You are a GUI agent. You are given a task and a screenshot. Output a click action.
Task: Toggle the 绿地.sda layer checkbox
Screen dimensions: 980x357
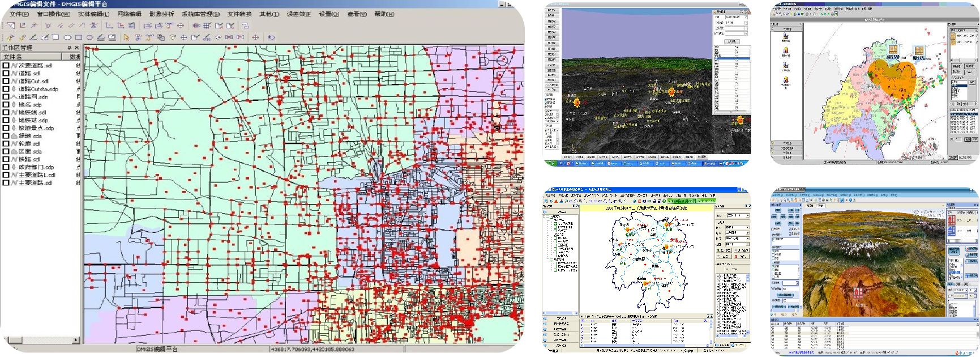(6, 136)
